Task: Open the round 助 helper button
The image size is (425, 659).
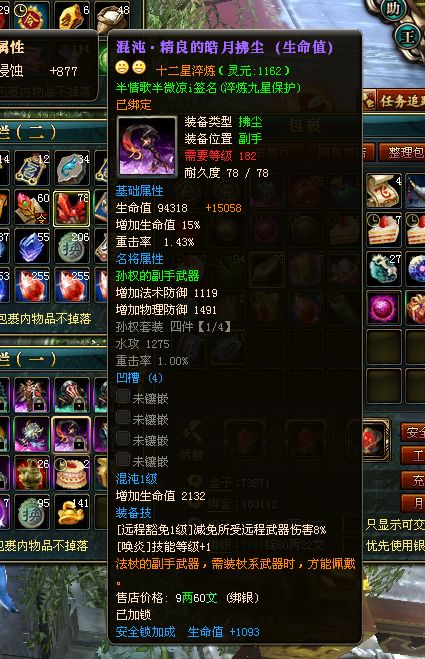Action: click(393, 9)
